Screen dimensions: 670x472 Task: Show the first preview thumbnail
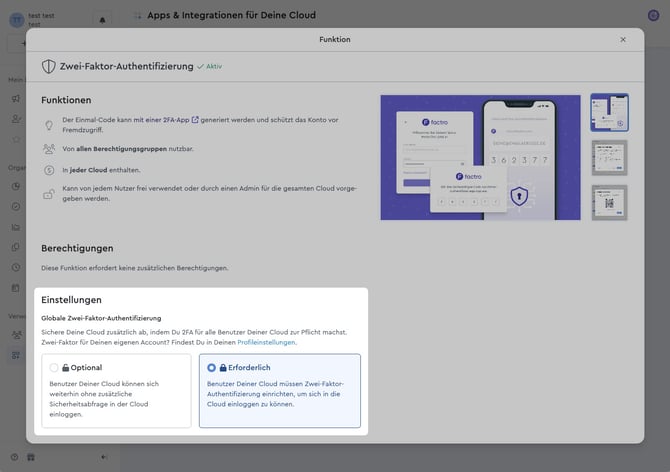pos(609,113)
